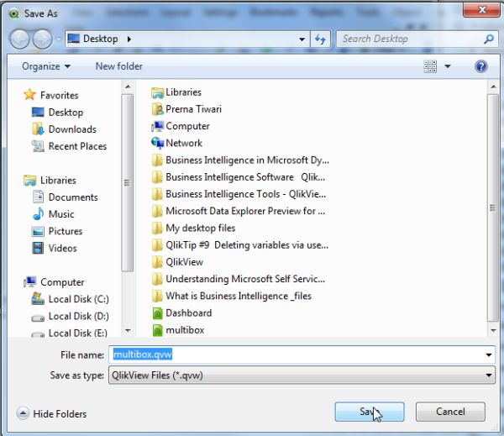Click the Downloads folder icon in sidebar
This screenshot has height=436, width=504.
click(38, 129)
